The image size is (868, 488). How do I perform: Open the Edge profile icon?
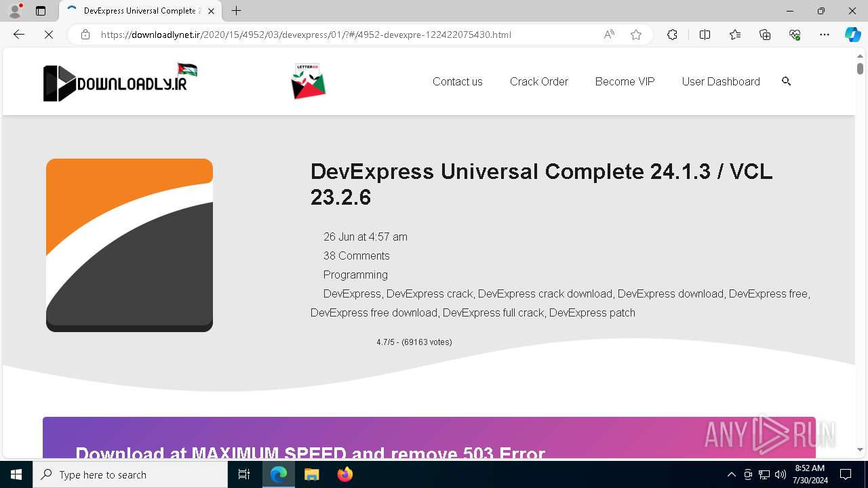coord(15,11)
